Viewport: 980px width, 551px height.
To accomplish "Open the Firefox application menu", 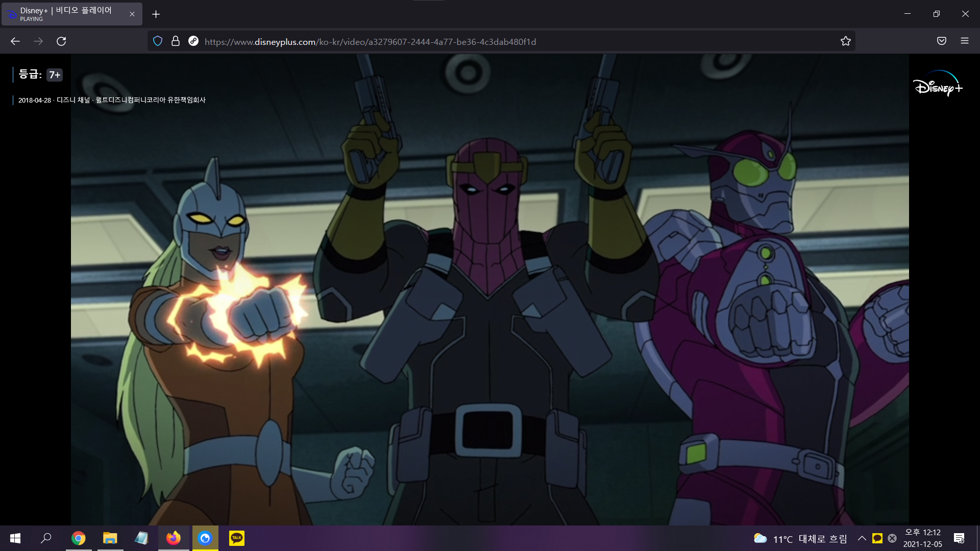I will (x=965, y=41).
